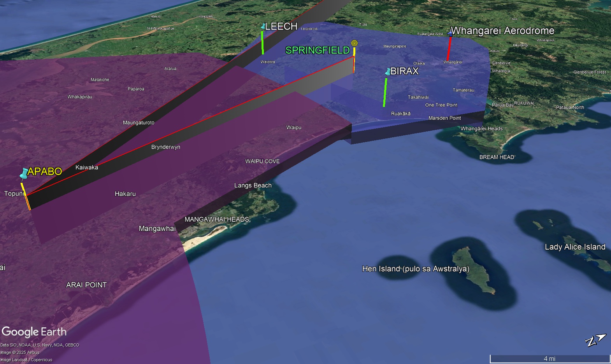The image size is (611, 364).
Task: Click the Whangarei Aerodrome airplane icon
Action: 450,33
